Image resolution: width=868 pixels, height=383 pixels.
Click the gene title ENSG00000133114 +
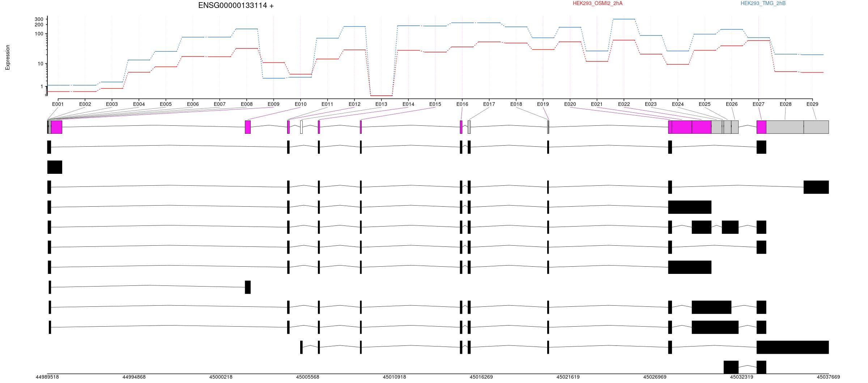[236, 5]
